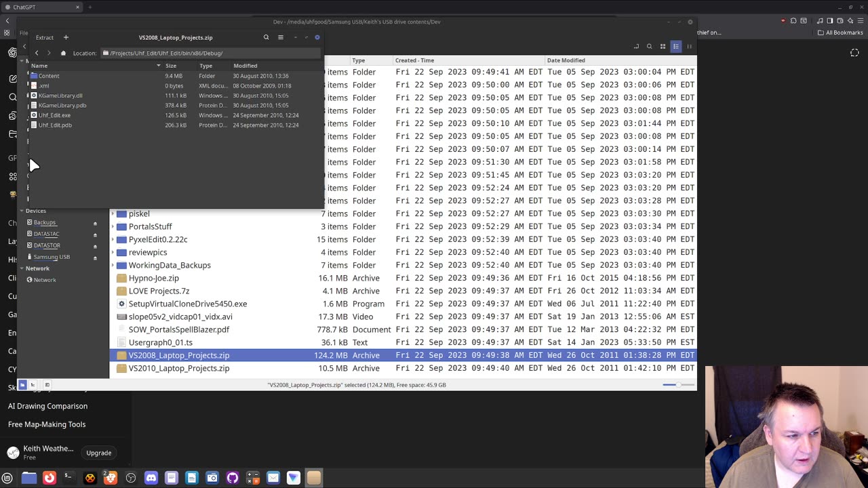Expand the reviewpics folder tree row

point(113,252)
